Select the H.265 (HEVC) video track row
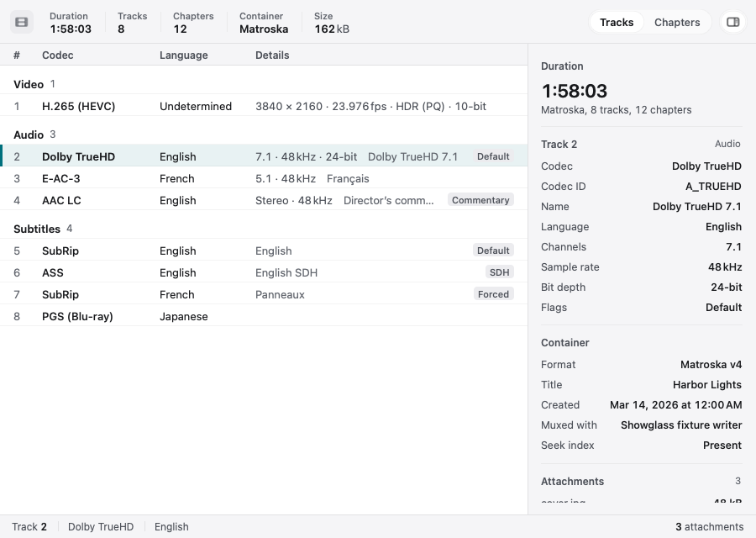Viewport: 756px width, 538px height. click(264, 106)
